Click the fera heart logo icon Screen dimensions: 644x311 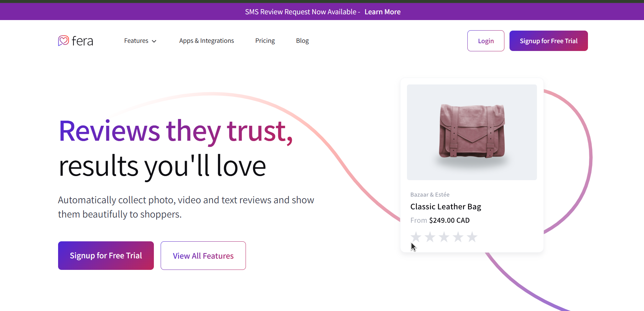tap(64, 41)
